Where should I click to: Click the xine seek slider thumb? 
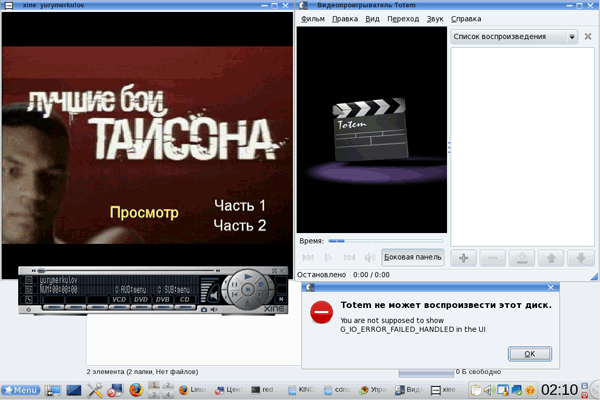point(41,271)
